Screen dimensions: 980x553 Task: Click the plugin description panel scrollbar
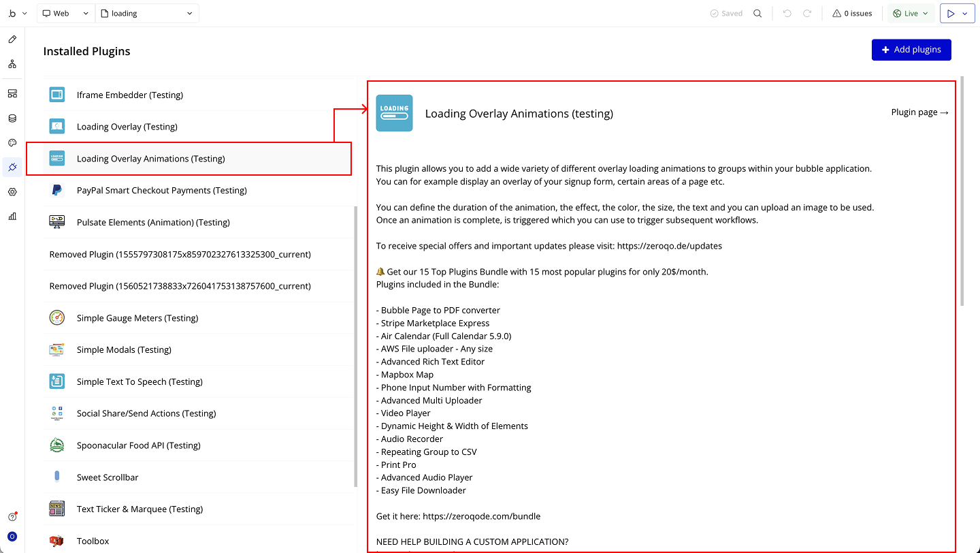[962, 191]
